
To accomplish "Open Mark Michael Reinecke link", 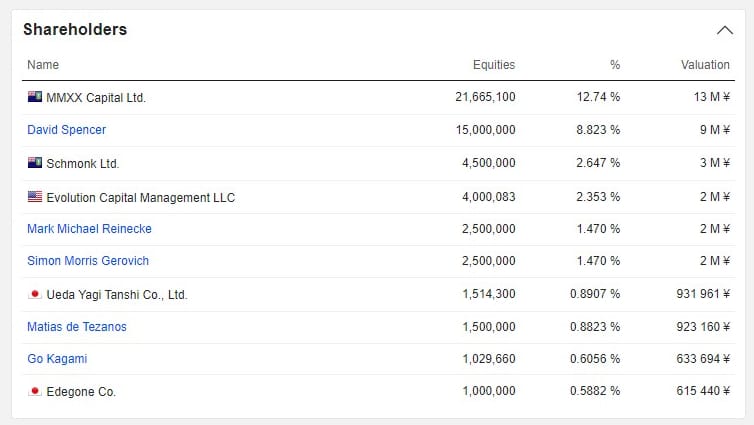I will (89, 229).
